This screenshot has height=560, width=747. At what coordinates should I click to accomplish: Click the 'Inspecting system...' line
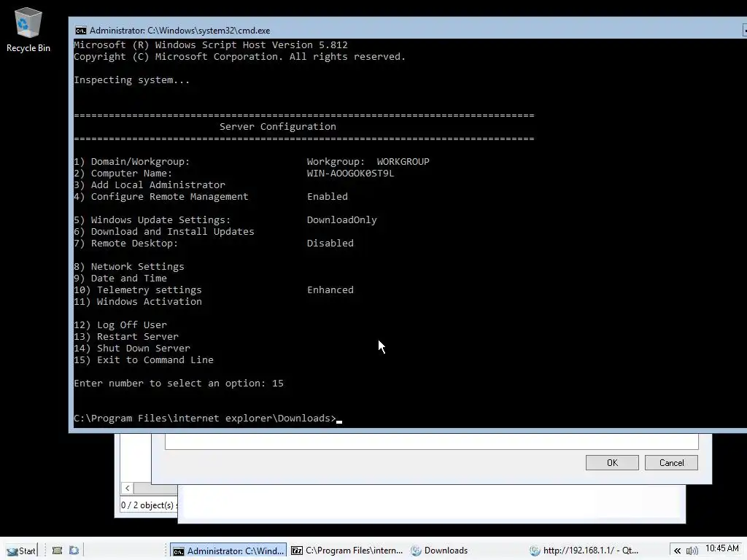(131, 80)
